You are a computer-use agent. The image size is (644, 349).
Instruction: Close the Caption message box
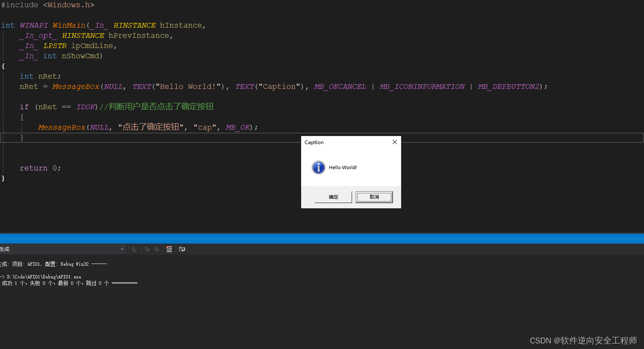[394, 142]
